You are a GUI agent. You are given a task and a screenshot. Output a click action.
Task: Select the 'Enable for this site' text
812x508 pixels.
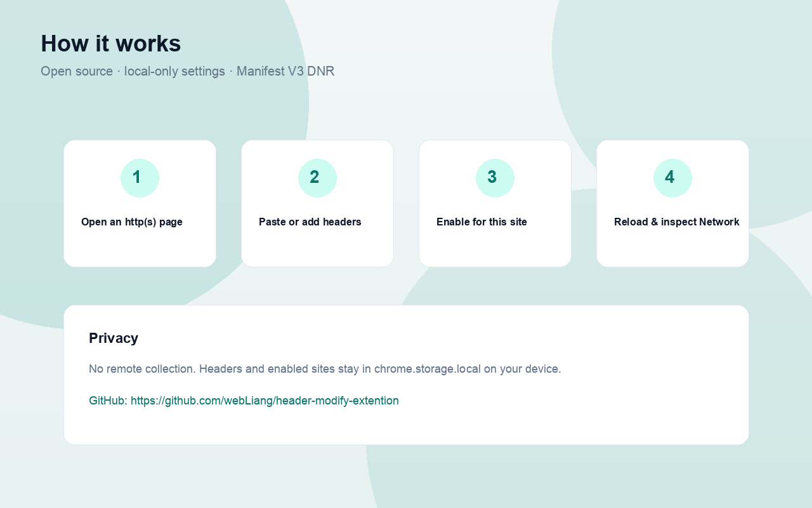481,222
